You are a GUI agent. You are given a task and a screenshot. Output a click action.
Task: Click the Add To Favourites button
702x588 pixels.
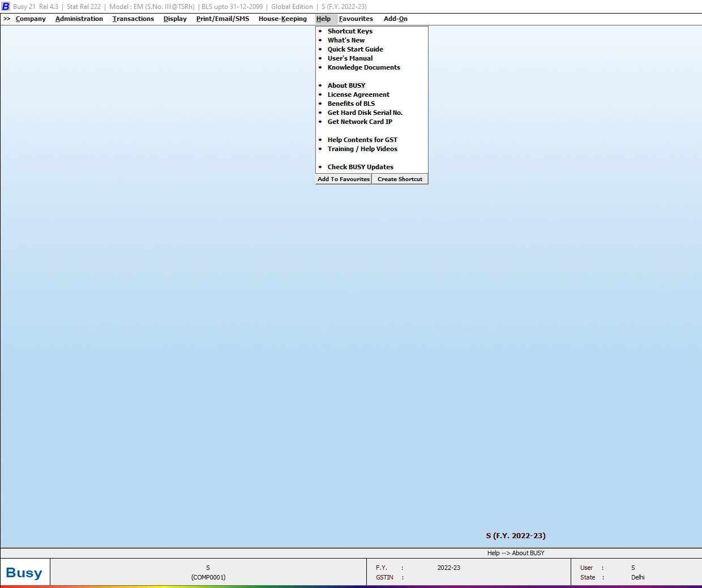[344, 179]
